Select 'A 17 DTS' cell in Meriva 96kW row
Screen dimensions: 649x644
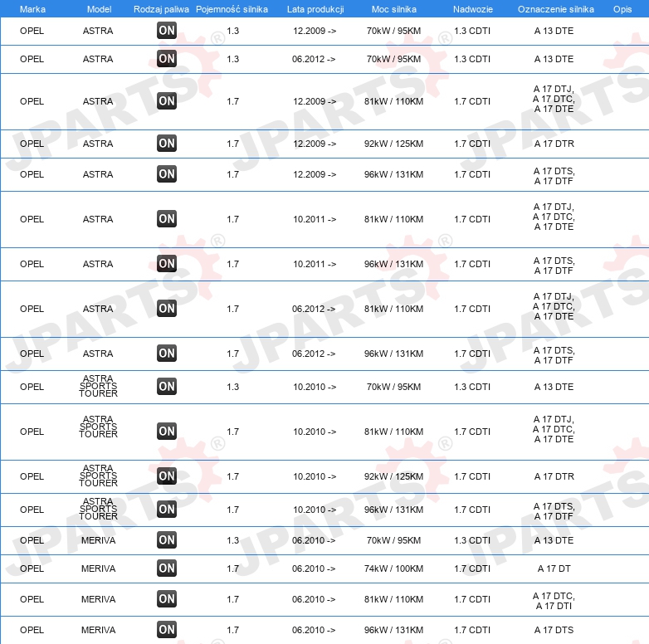[554, 630]
